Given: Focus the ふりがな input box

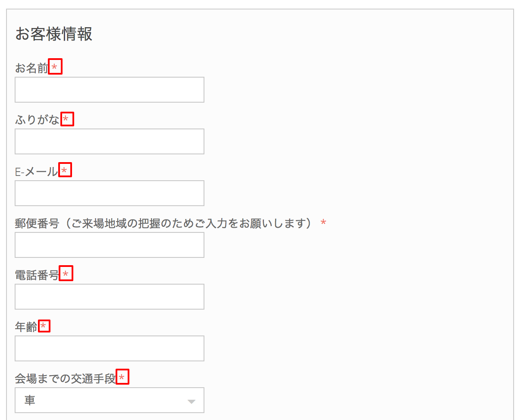Looking at the screenshot, I should coord(110,141).
